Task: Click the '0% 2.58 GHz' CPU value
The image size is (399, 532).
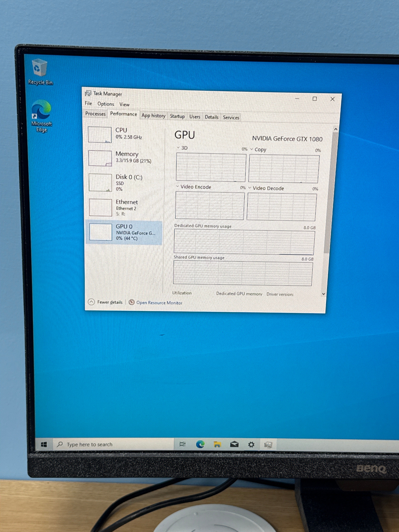Action: pos(129,137)
